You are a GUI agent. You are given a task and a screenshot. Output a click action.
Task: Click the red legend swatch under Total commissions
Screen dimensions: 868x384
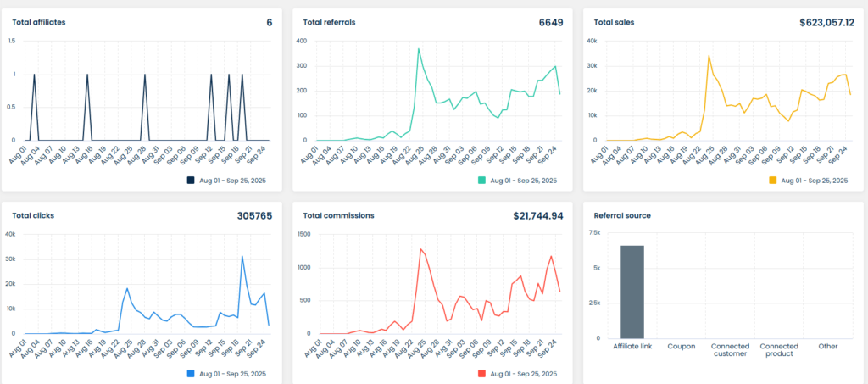click(x=481, y=373)
